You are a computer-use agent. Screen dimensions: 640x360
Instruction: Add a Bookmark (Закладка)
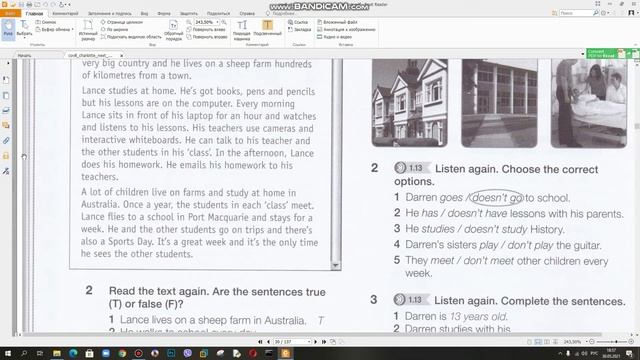tap(299, 29)
